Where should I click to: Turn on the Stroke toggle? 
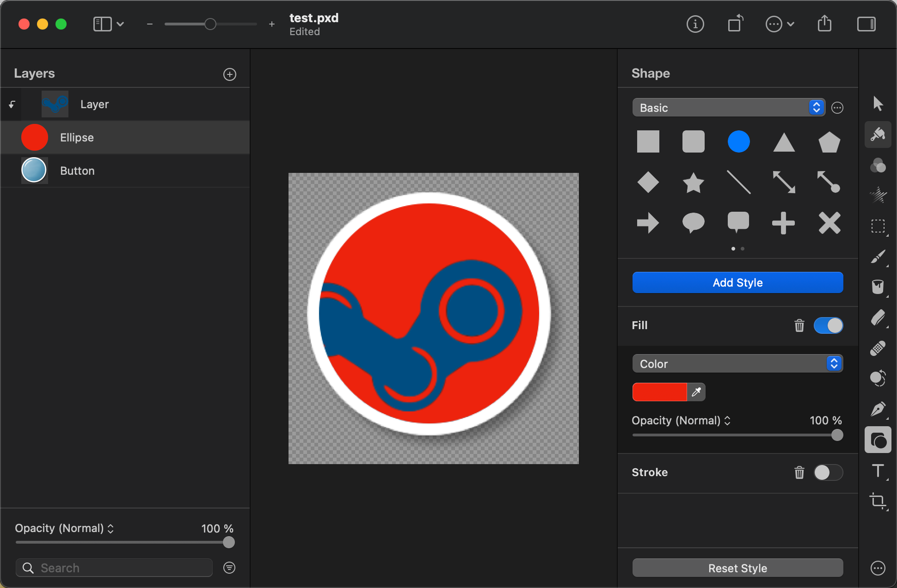[x=829, y=472]
